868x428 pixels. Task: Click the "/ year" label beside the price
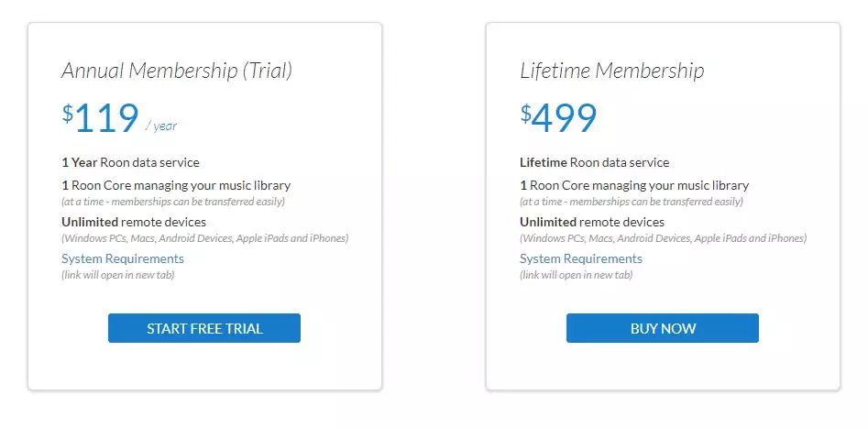(161, 126)
